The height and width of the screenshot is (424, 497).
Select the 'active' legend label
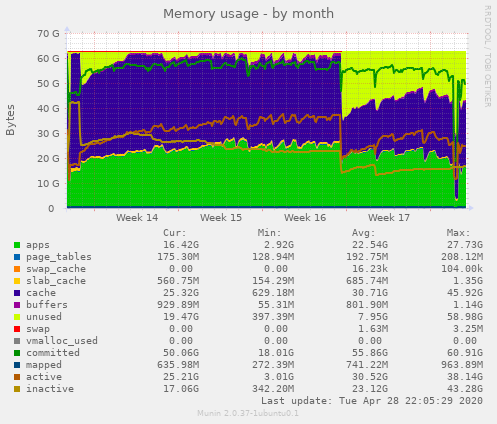pos(44,377)
